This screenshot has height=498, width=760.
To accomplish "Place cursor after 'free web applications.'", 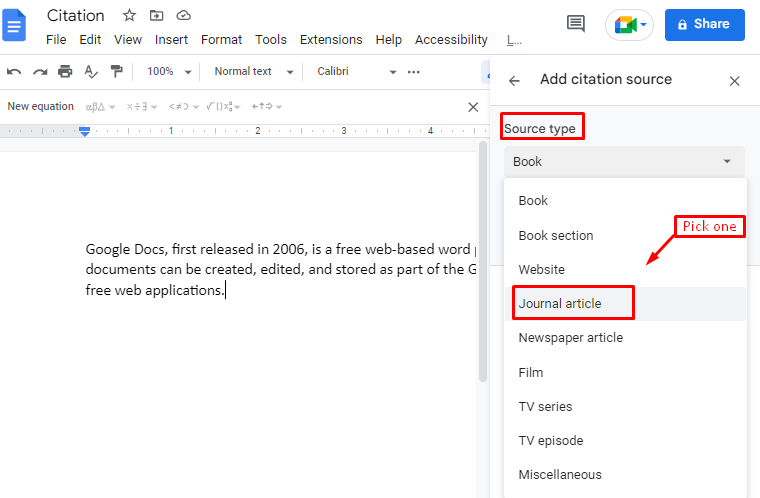I will [x=225, y=290].
